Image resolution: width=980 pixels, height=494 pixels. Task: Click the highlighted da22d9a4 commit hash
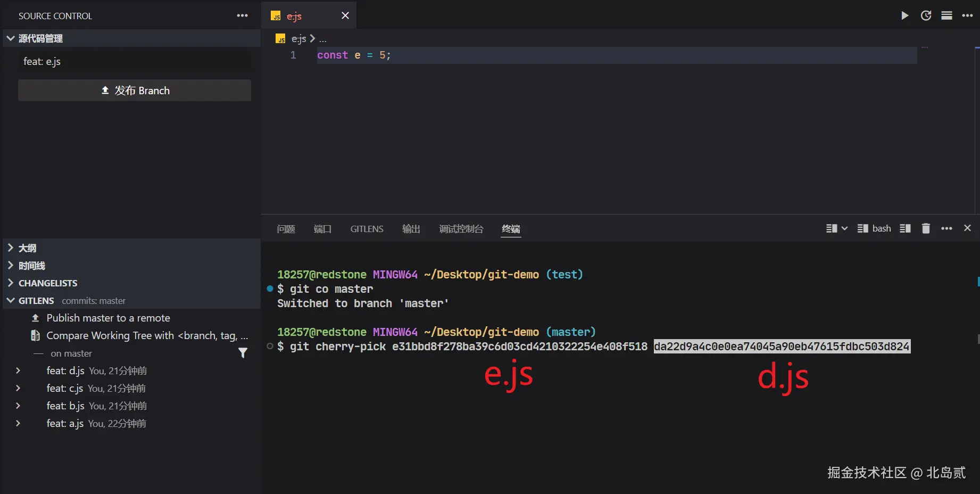point(782,347)
